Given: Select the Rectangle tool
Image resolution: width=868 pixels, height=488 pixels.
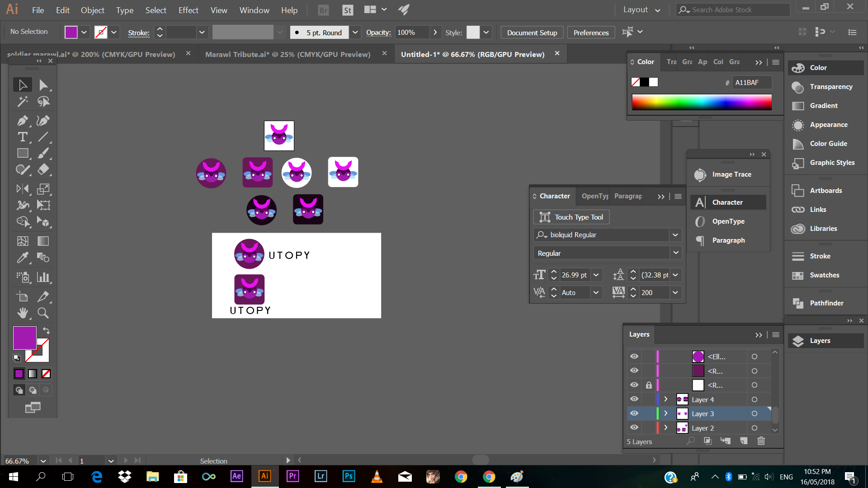Looking at the screenshot, I should pos(23,154).
